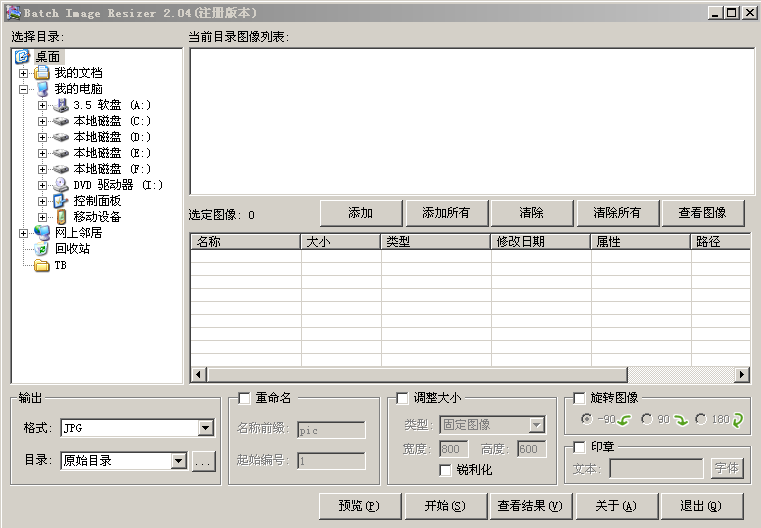
Task: Click the About (关于 A) button
Action: (616, 506)
